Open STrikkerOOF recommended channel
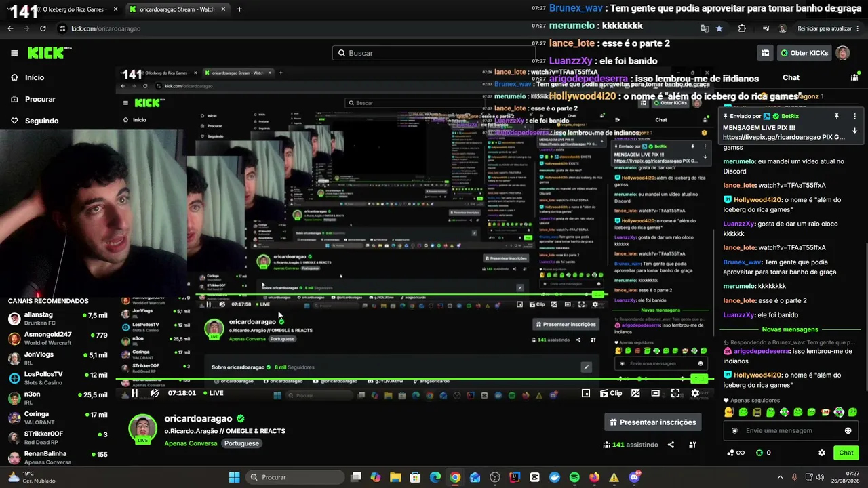Image resolution: width=868 pixels, height=488 pixels. pos(58,437)
